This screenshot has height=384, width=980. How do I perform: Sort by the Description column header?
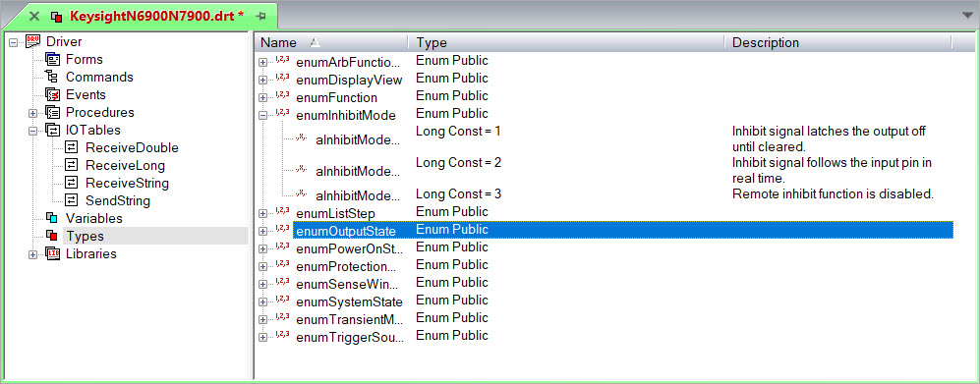(x=838, y=42)
